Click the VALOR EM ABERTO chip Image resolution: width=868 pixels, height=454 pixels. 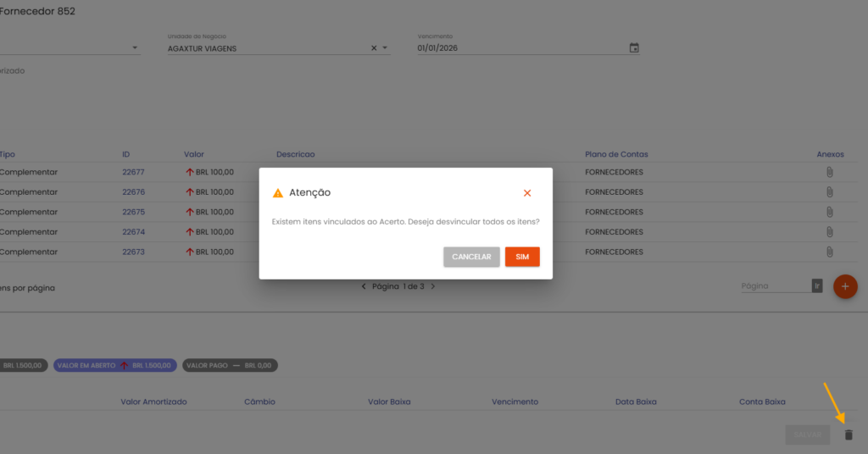[115, 366]
